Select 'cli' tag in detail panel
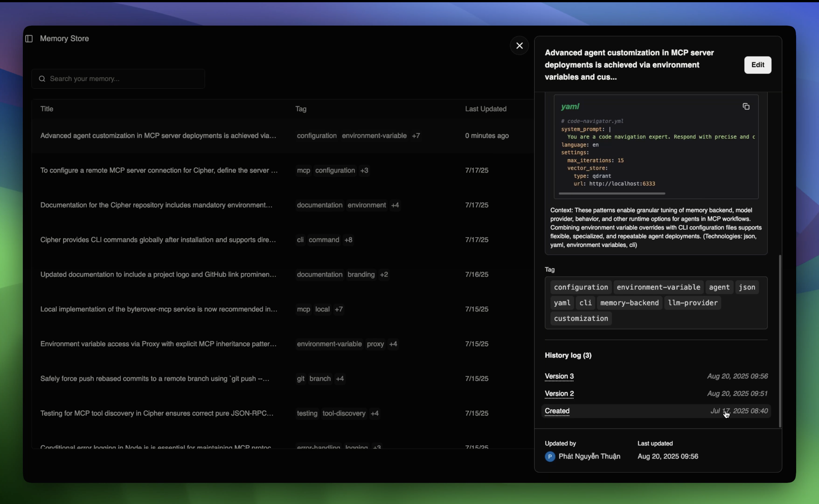 pyautogui.click(x=585, y=303)
